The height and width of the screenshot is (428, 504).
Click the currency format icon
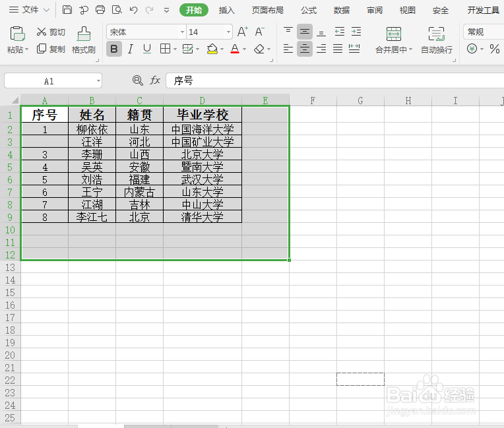472,49
